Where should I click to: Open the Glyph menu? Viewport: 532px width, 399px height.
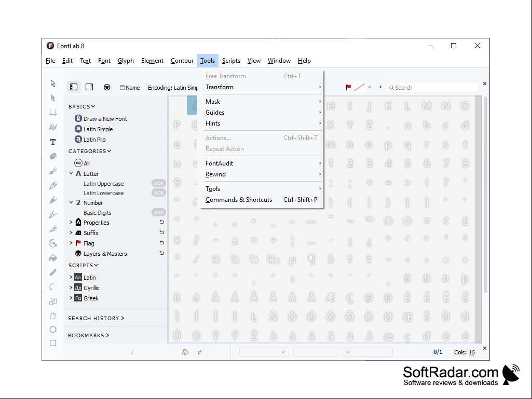[x=126, y=61]
